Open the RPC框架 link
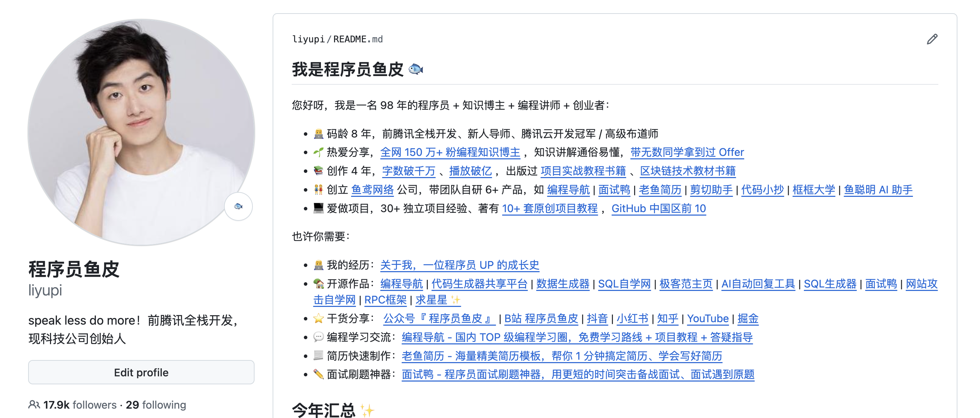This screenshot has width=980, height=418. pos(385,300)
